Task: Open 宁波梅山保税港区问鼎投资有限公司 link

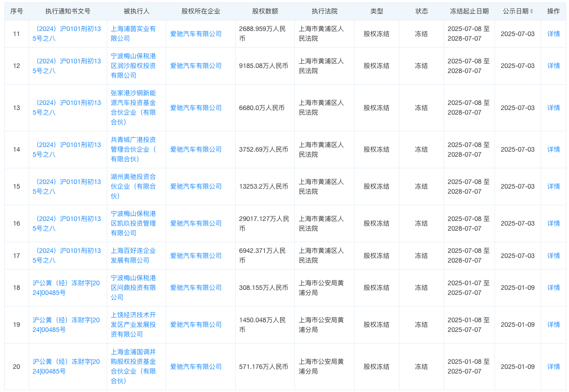Action: (133, 288)
